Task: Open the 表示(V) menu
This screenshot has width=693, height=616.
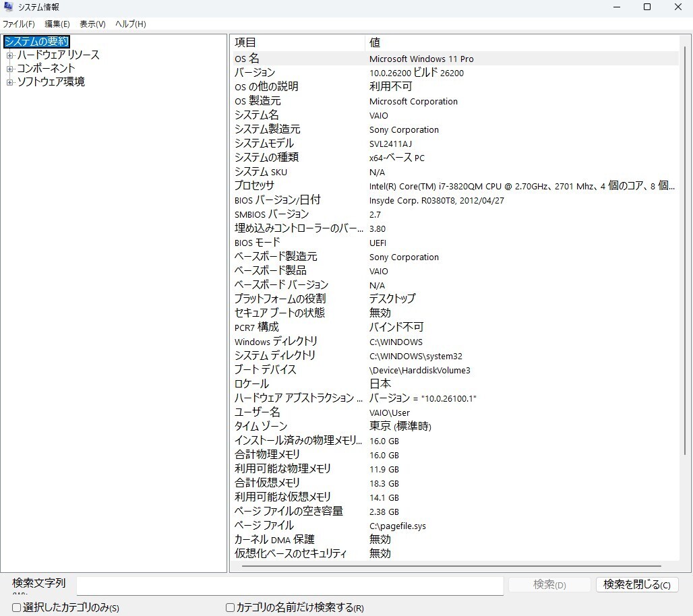Action: pos(92,24)
